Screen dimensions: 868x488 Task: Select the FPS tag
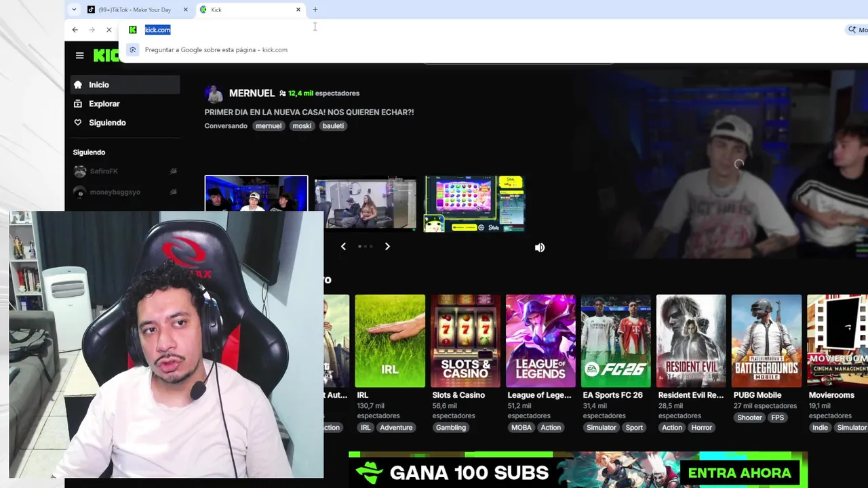778,418
